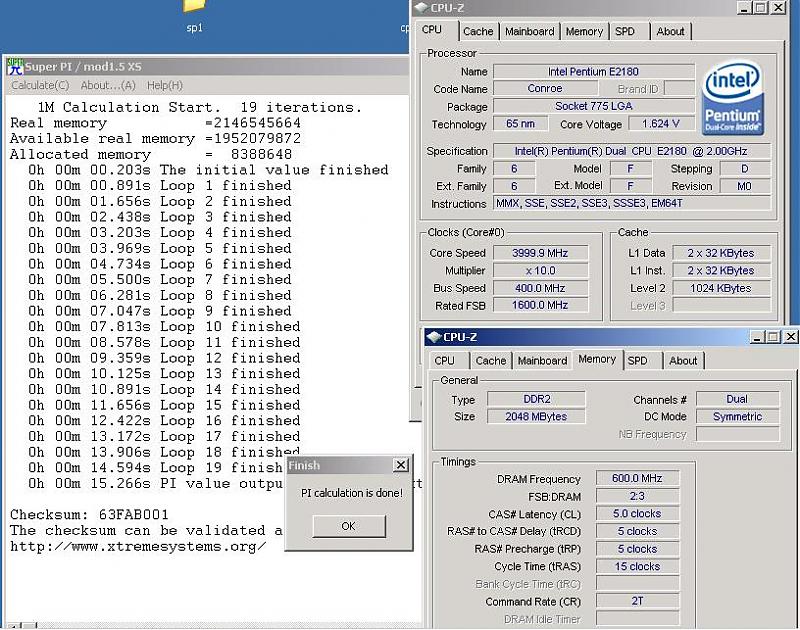Image resolution: width=800 pixels, height=630 pixels.
Task: Click the '1M Calculation Start. 19 iterations.' line
Action: pyautogui.click(x=199, y=107)
